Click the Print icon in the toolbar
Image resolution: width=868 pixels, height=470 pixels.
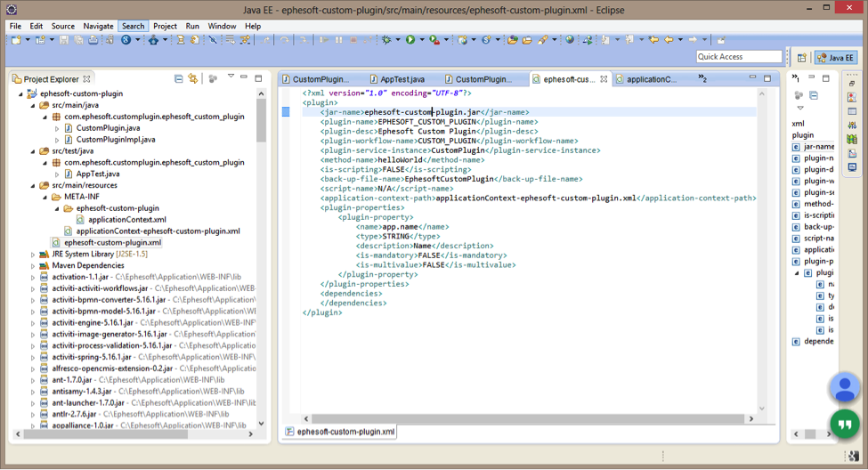93,40
